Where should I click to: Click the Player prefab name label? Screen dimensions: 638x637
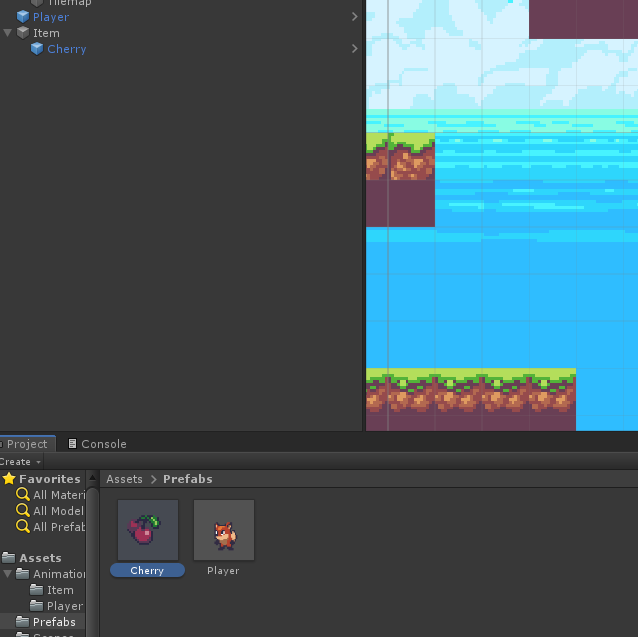(223, 571)
